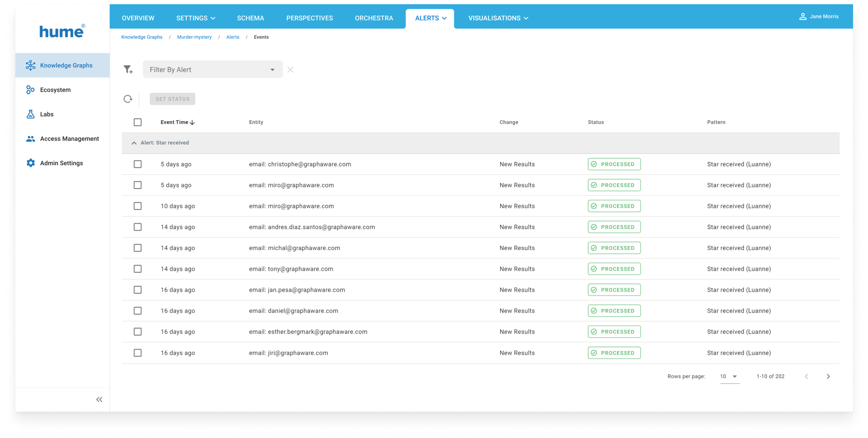Open Admin Settings gear icon

point(30,163)
